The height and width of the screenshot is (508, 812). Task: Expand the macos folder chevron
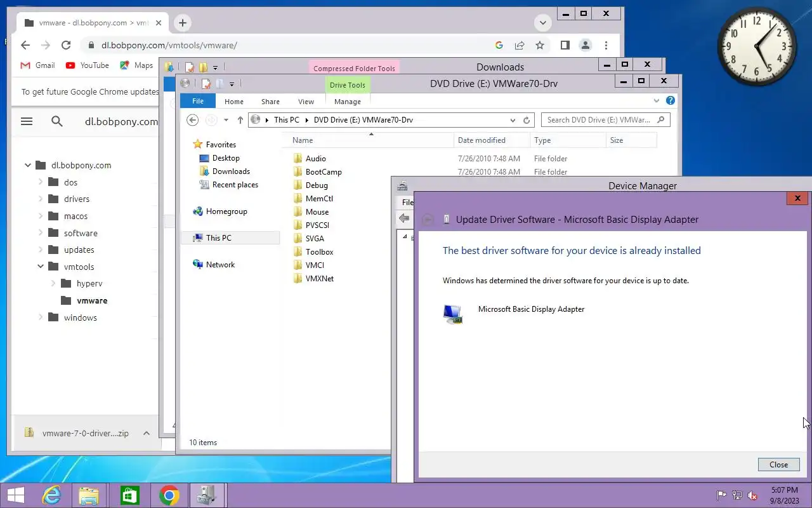(x=41, y=216)
